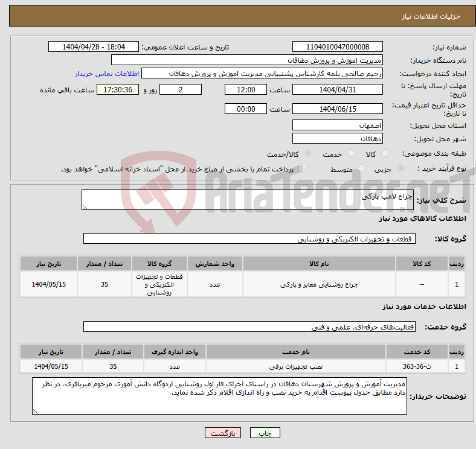Click the شرح کلی نیاز text area
476x449 pixels.
point(248,200)
